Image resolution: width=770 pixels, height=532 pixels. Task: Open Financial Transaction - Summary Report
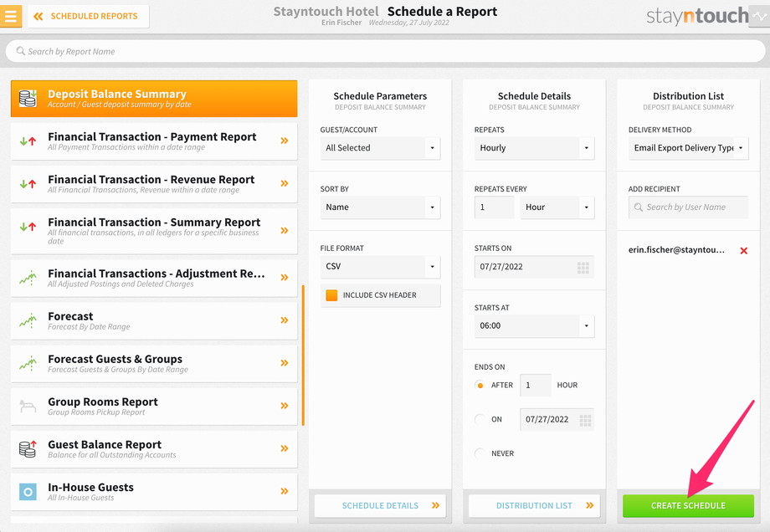pos(154,231)
